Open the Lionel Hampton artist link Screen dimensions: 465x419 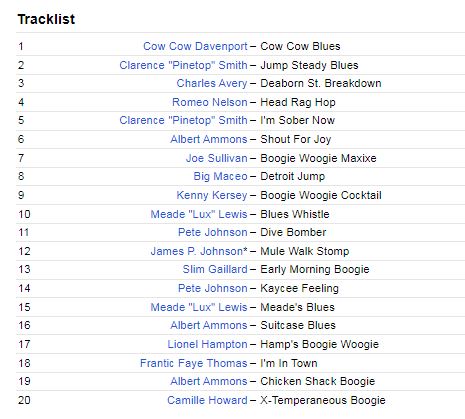pyautogui.click(x=208, y=344)
